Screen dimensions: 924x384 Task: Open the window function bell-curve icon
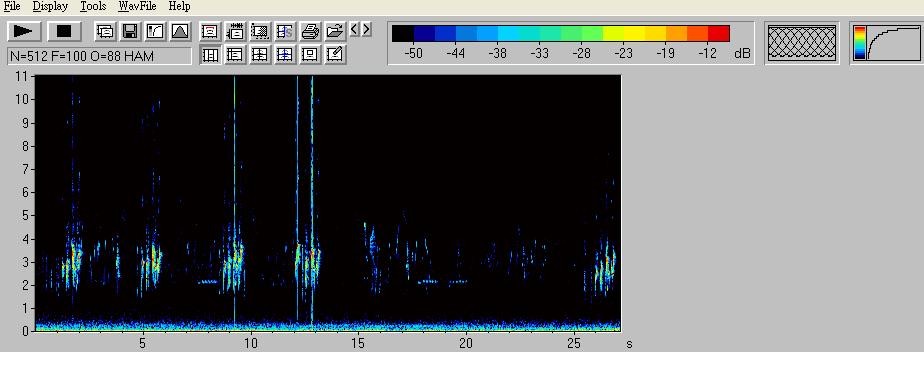(x=181, y=31)
